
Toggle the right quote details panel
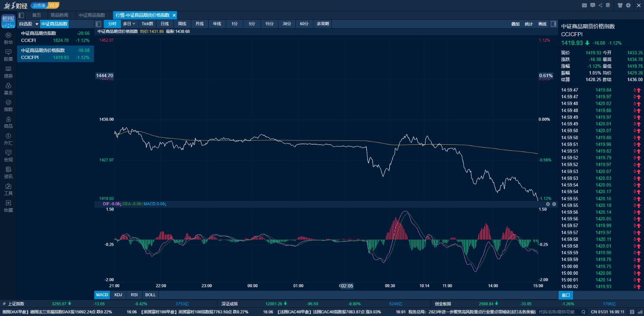553,24
